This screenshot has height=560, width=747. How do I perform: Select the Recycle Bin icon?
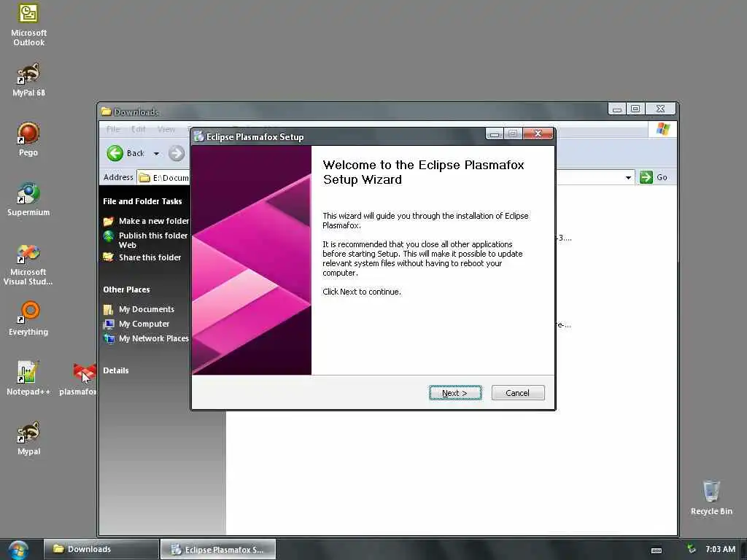coord(711,497)
